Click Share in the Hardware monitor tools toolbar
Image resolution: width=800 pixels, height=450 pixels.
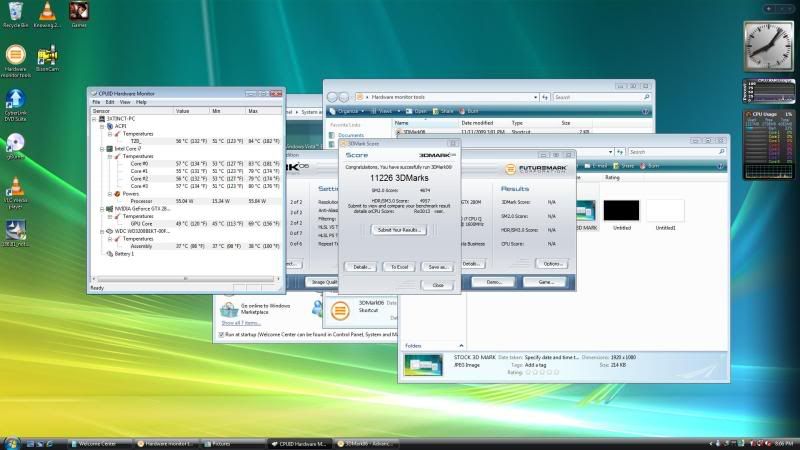[443, 111]
